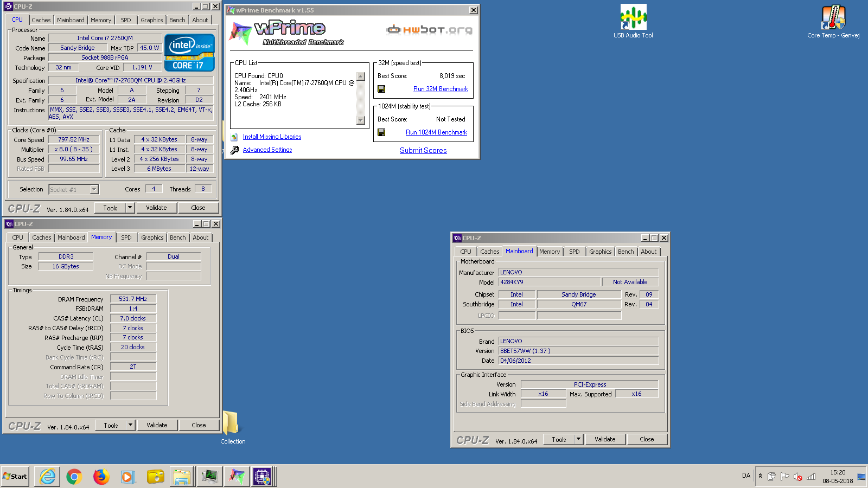Click the icon left of Install Missing Libraries

pos(234,137)
